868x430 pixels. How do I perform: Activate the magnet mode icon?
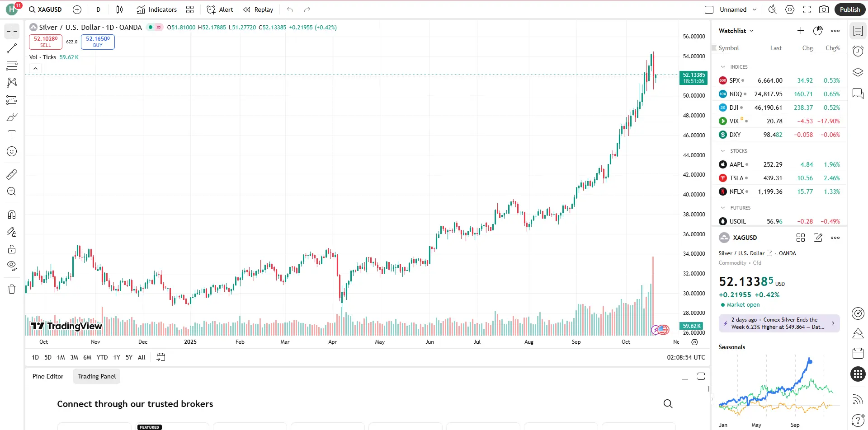(12, 215)
